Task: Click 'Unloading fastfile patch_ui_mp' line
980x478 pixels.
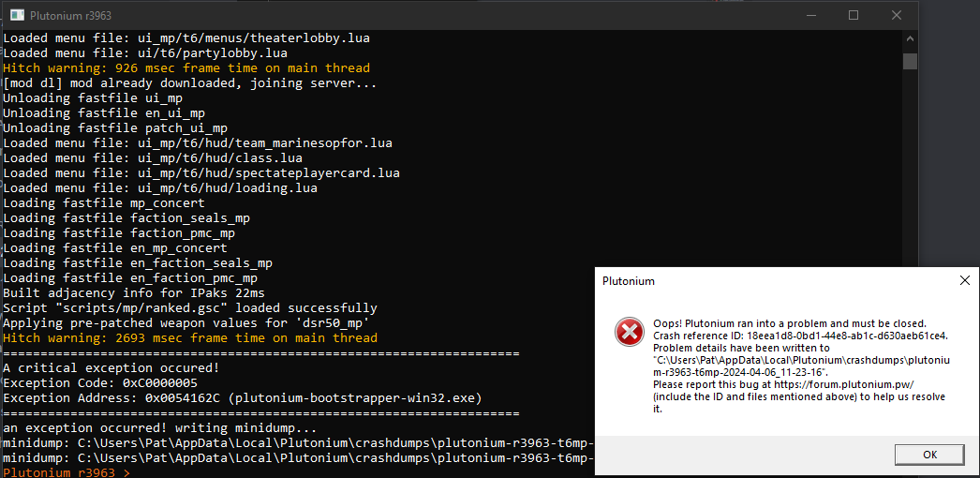Action: pos(115,128)
